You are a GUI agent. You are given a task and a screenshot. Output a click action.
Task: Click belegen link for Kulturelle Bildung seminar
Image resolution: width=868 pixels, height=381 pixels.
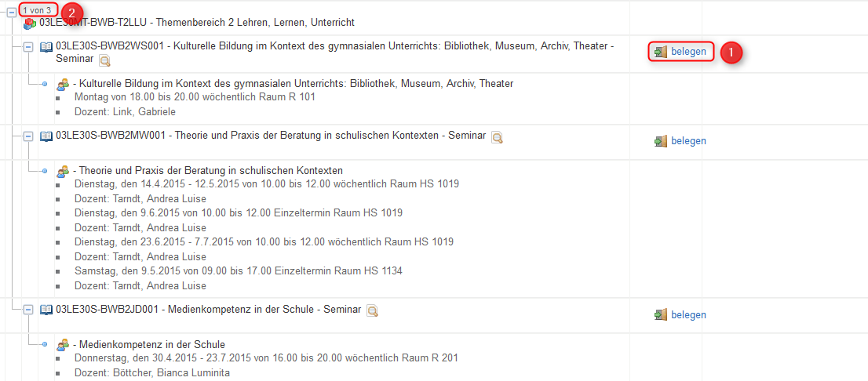point(688,52)
